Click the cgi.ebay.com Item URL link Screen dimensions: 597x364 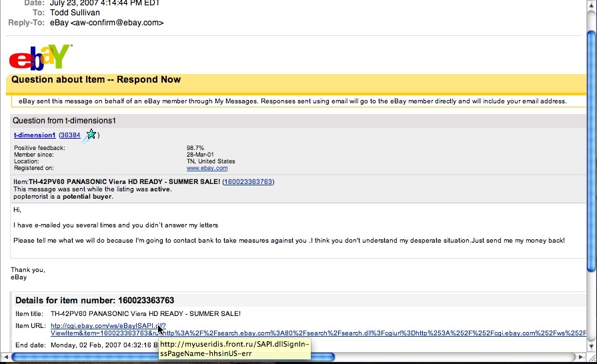point(108,325)
